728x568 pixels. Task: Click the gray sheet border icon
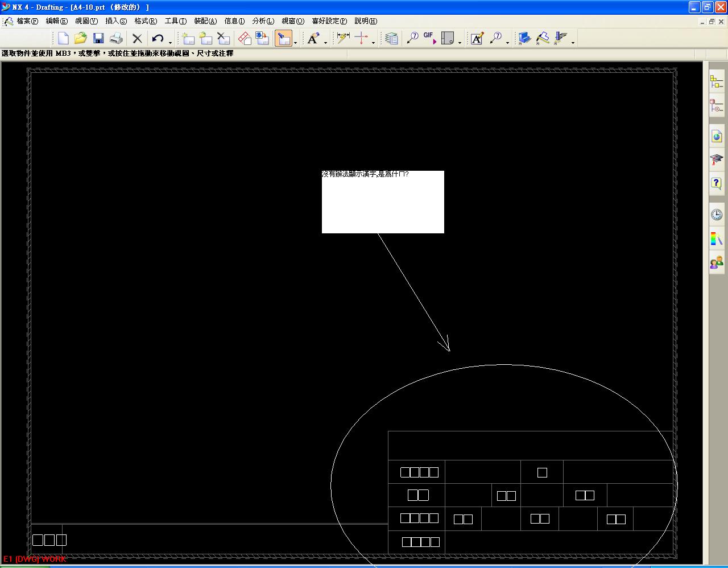coord(448,38)
